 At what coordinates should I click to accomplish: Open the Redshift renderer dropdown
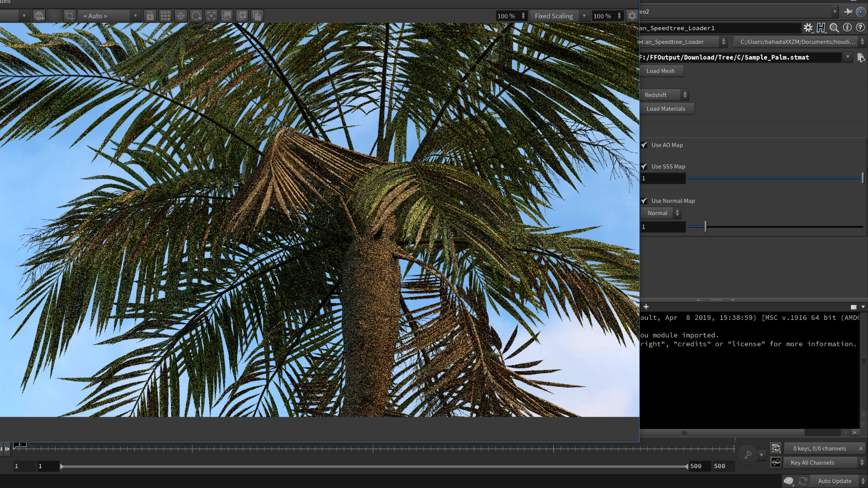664,95
